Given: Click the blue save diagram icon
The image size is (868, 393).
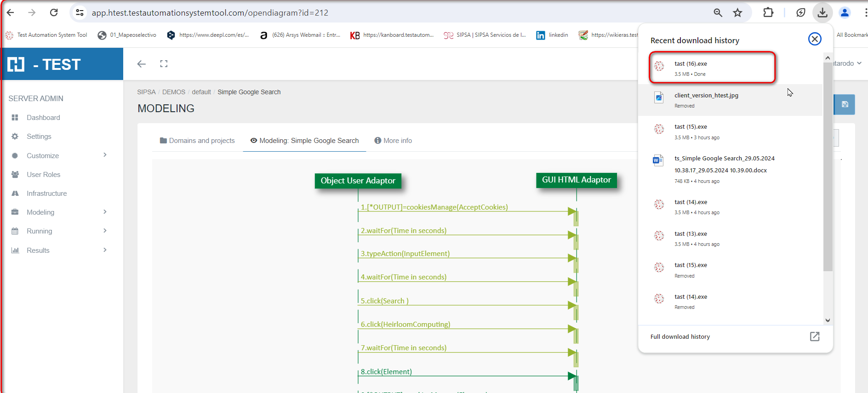Looking at the screenshot, I should (845, 104).
